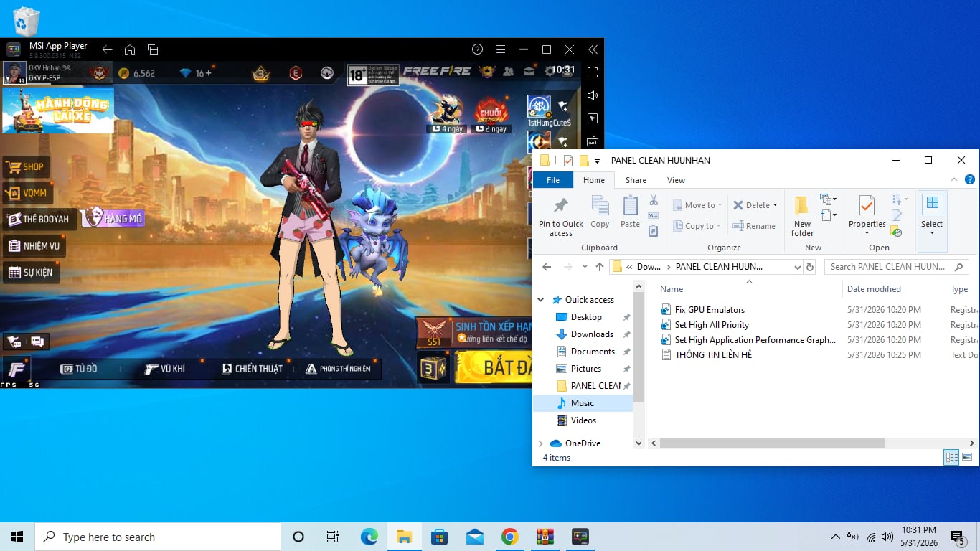Click Rename in Organize group

pos(754,226)
